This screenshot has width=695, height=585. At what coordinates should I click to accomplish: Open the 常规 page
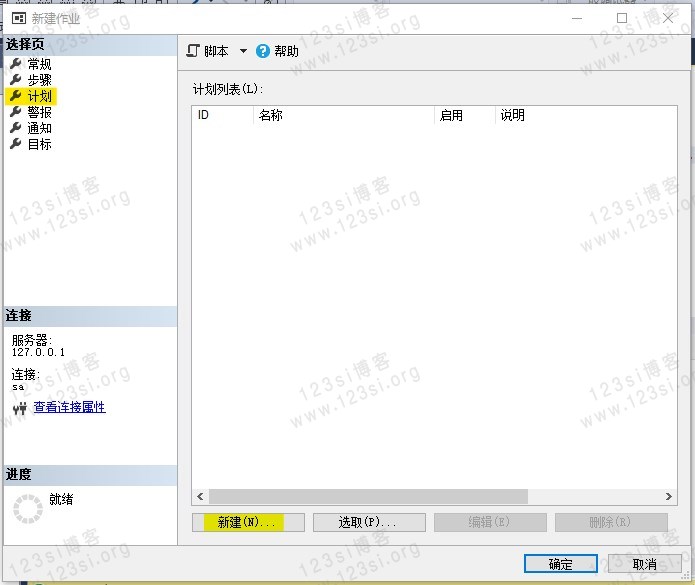click(39, 64)
